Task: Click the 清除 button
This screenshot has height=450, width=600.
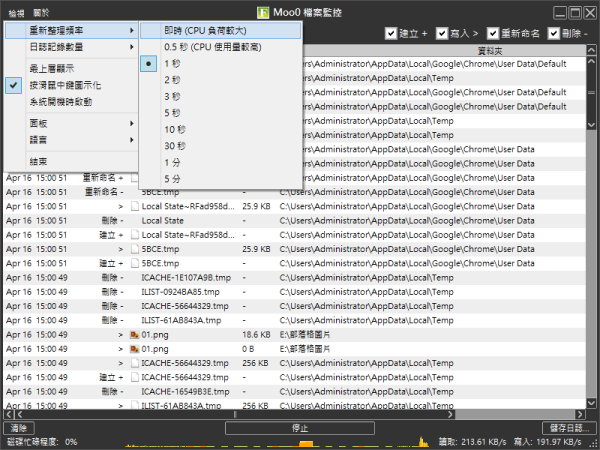Action: click(16, 427)
